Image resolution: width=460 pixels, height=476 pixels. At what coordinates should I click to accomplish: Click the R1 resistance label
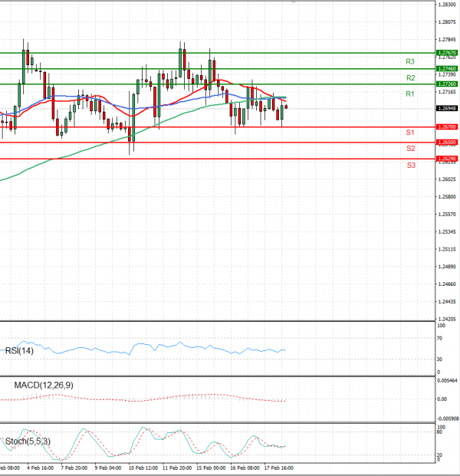tap(410, 94)
